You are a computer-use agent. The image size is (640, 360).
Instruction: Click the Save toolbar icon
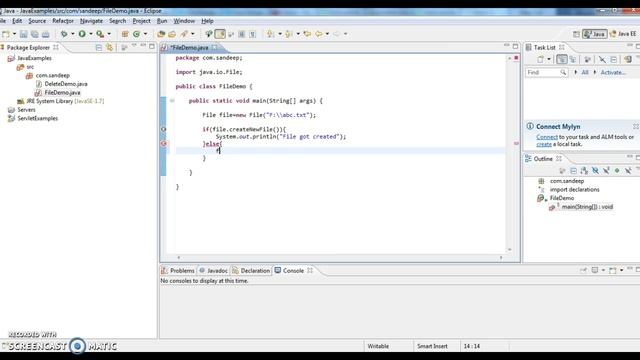pos(24,34)
